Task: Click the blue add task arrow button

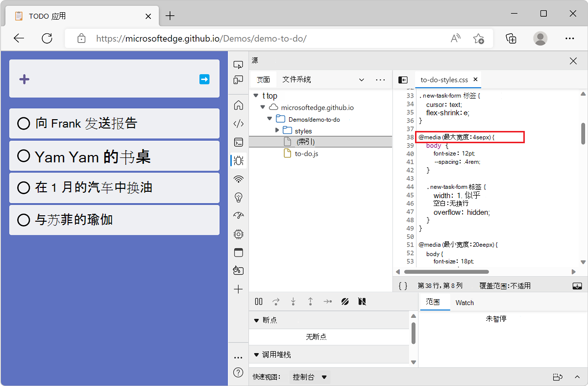Action: 204,79
